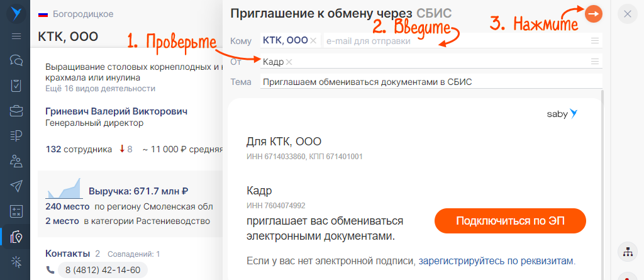Click the e-mail для отправки field
Image resolution: width=644 pixels, height=280 pixels.
coord(453,41)
